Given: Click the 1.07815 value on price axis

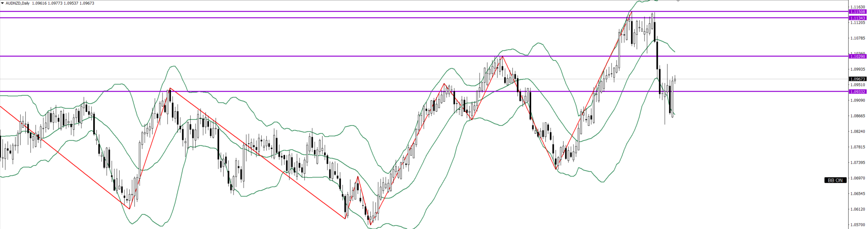Looking at the screenshot, I should (x=857, y=147).
